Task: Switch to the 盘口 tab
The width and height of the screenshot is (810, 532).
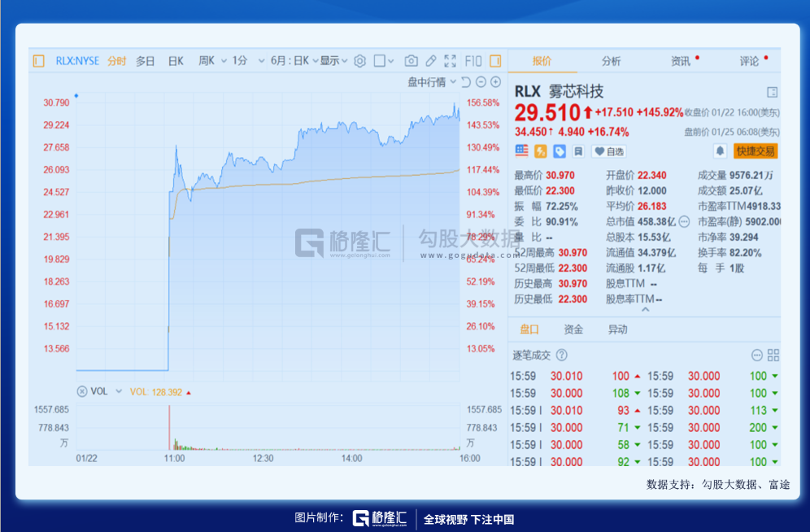Action: [529, 329]
